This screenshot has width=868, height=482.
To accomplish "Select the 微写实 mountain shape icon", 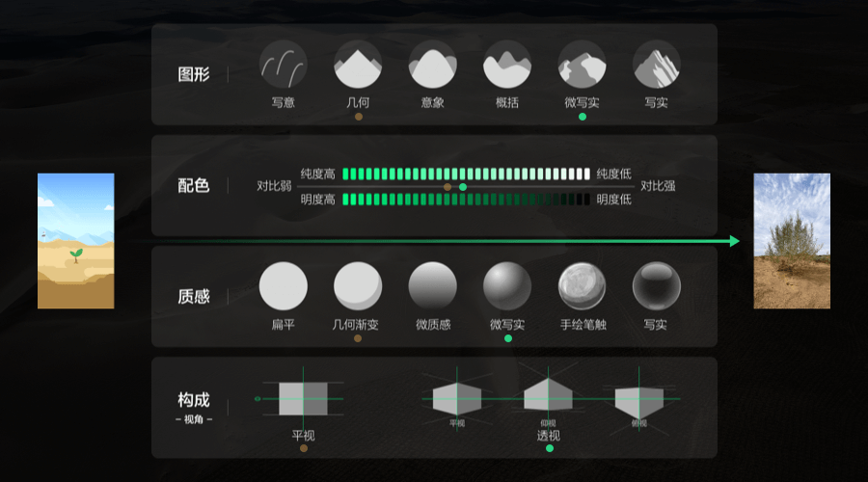I will coord(582,65).
